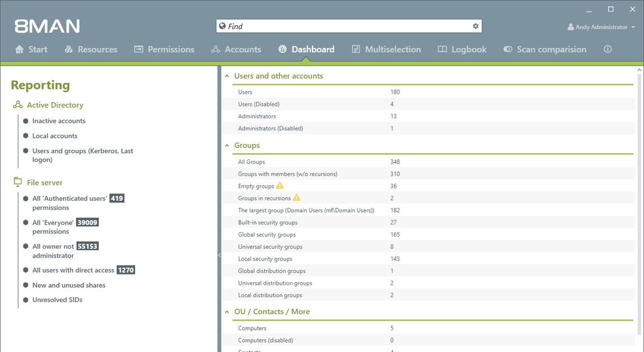Select the Administrators row
Image resolution: width=644 pixels, height=352 pixels.
pyautogui.click(x=428, y=116)
